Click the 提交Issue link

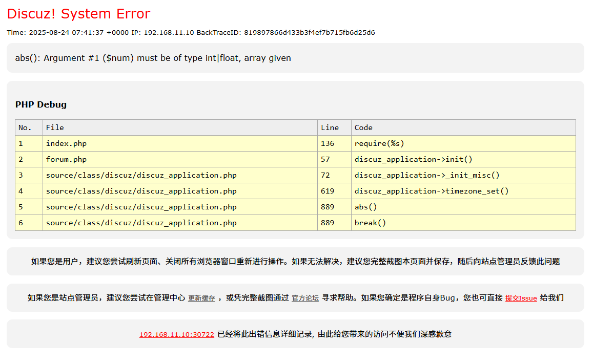(521, 298)
